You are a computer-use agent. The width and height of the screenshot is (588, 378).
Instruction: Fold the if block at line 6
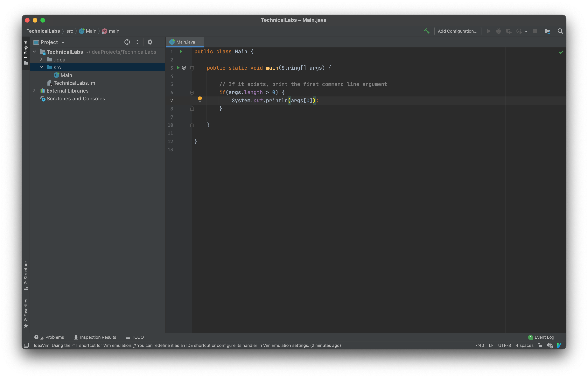(x=192, y=93)
